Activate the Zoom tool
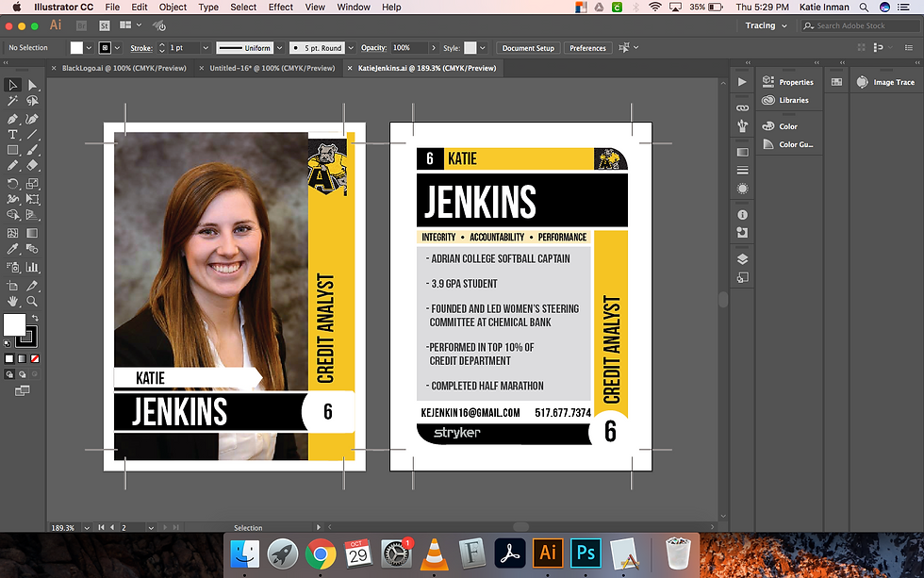The image size is (924, 578). 32,302
